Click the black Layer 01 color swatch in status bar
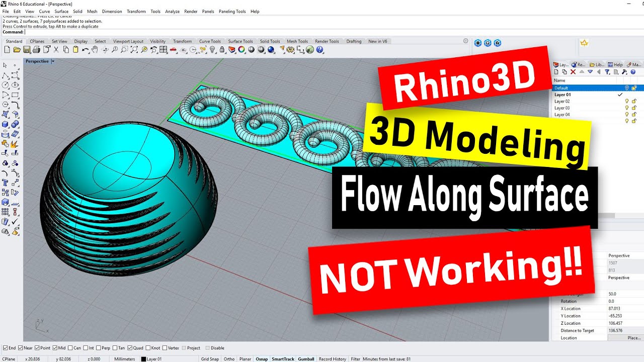This screenshot has height=362, width=644. pyautogui.click(x=143, y=359)
